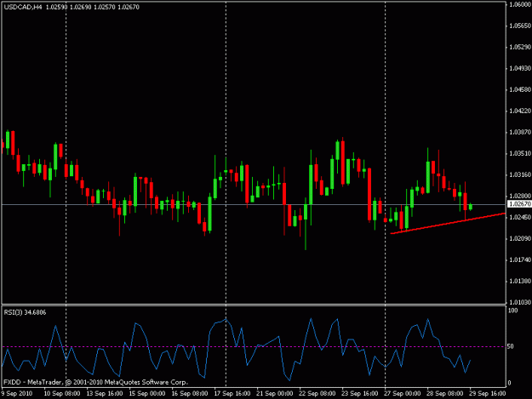The width and height of the screenshot is (532, 399).
Task: Click the RSI 50 level label
Action: tap(511, 346)
